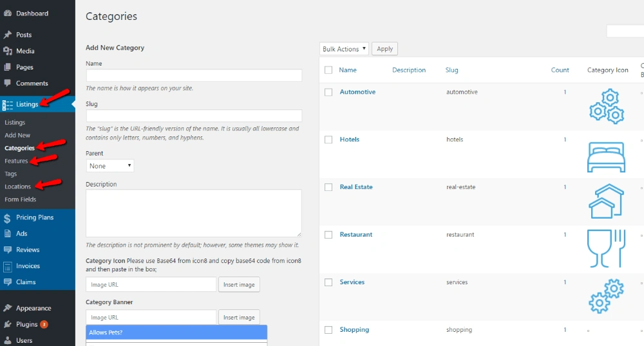Click the Posts pushpin icon
Viewport: 644px width, 346px height.
(7, 35)
